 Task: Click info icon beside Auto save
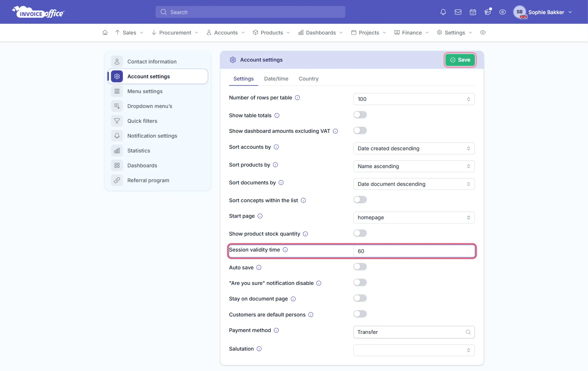click(x=259, y=268)
